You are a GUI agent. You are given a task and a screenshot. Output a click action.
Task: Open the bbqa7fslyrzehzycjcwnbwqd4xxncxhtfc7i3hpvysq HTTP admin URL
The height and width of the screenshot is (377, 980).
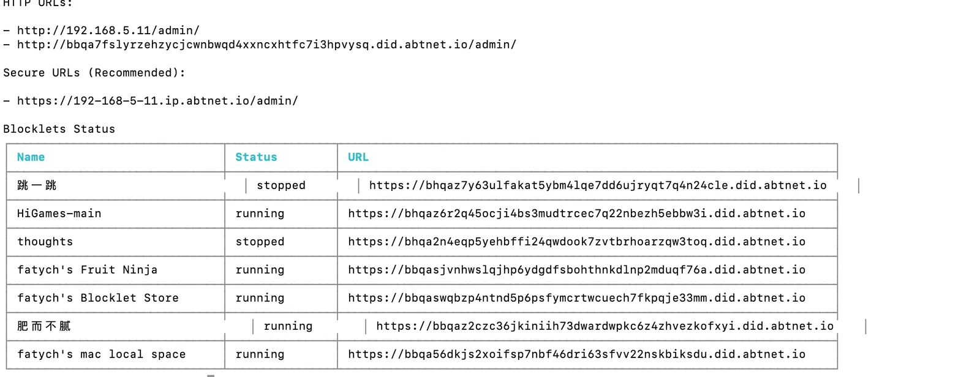click(266, 45)
